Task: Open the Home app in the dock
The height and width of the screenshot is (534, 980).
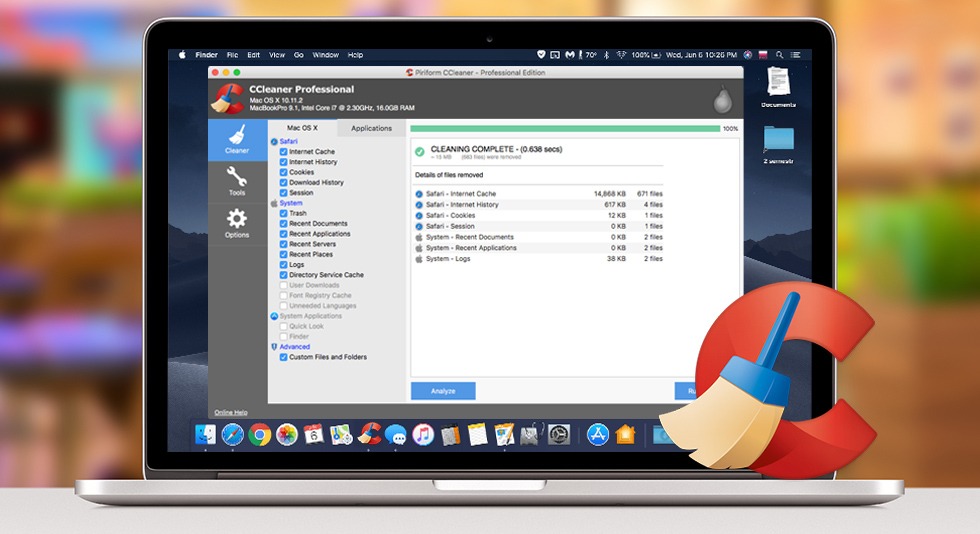Action: [626, 434]
